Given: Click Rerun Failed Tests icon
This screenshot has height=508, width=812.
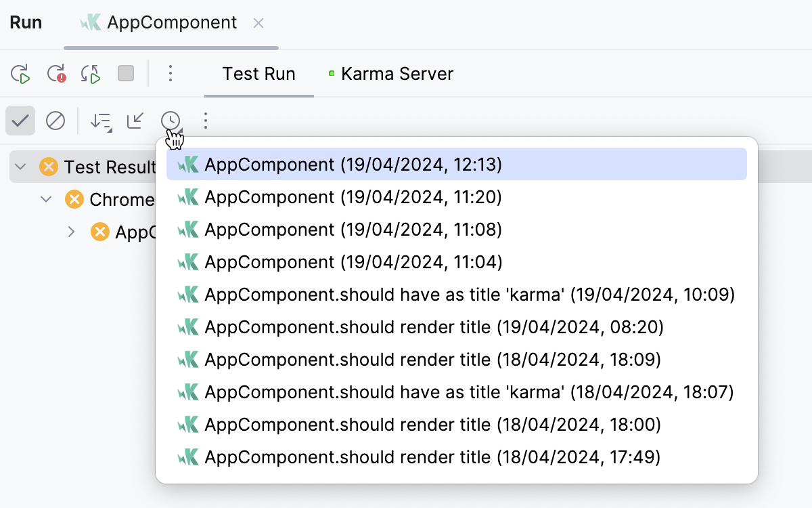Looking at the screenshot, I should click(56, 74).
